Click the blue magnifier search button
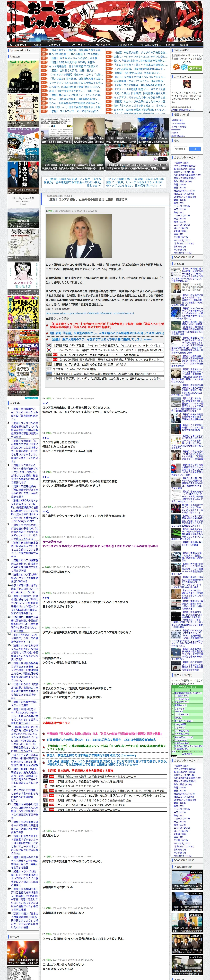 195,149
